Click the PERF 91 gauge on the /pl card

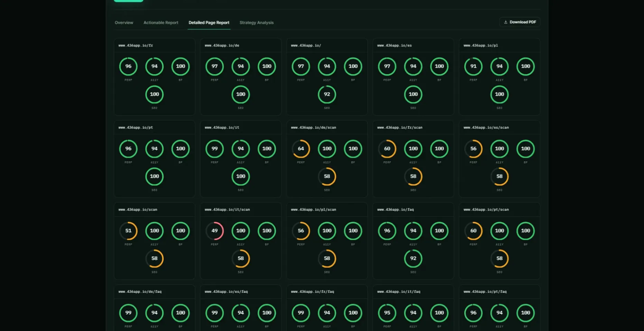click(x=473, y=66)
